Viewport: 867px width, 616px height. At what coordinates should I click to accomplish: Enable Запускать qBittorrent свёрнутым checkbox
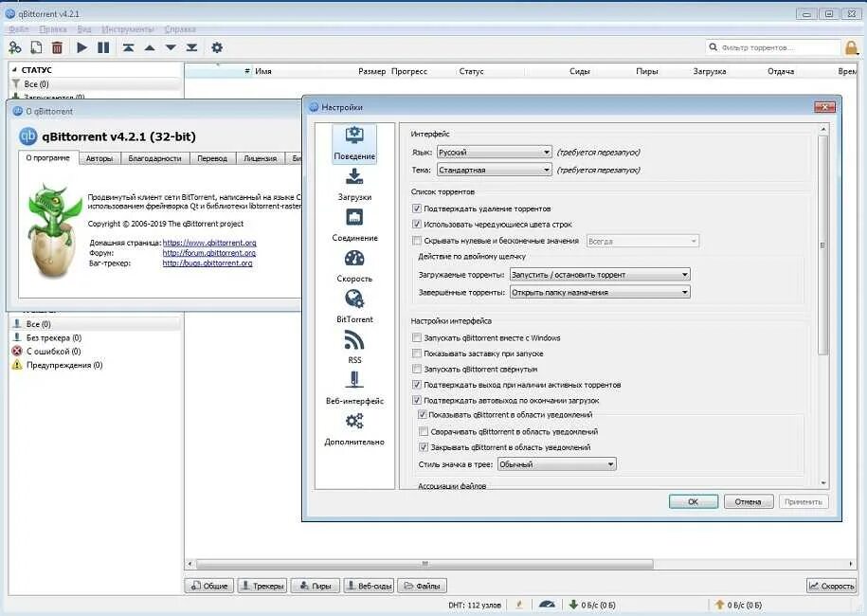(417, 369)
